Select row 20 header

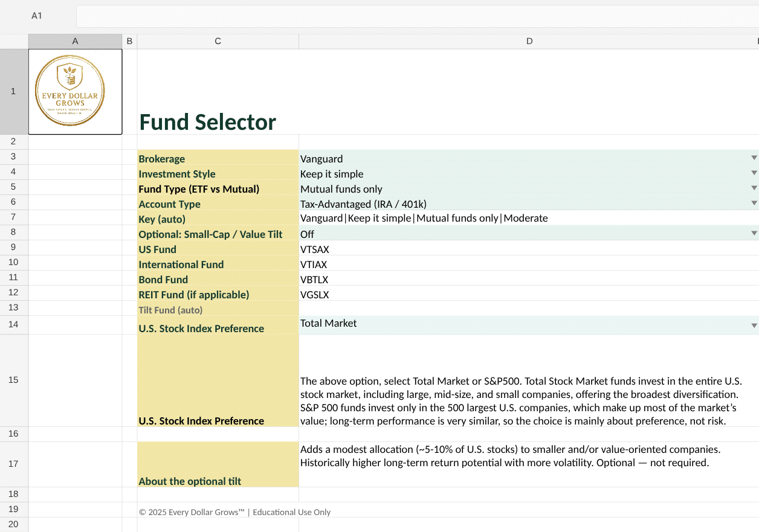click(x=14, y=524)
